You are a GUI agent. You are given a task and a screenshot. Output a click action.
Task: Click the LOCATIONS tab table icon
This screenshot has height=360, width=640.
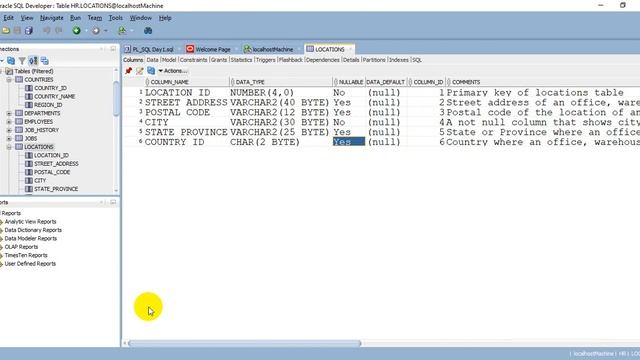[x=310, y=49]
